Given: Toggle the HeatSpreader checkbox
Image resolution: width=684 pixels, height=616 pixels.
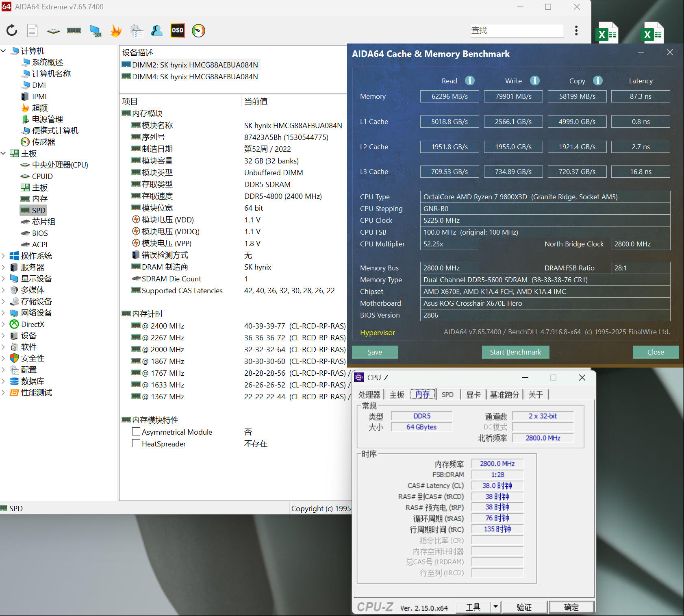Looking at the screenshot, I should pyautogui.click(x=136, y=444).
